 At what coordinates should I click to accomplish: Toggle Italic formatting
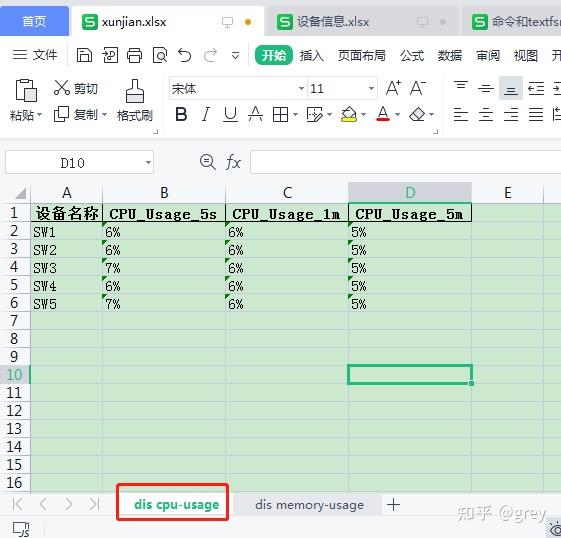206,114
